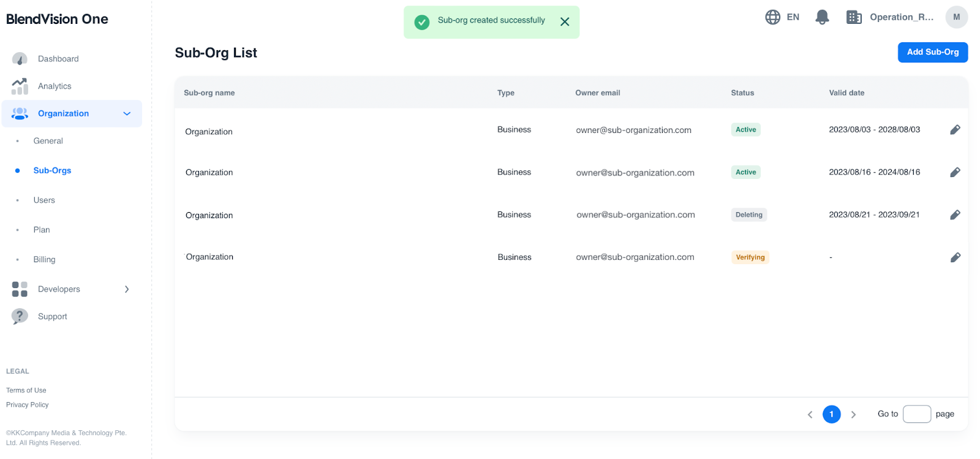The height and width of the screenshot is (459, 980).
Task: Click pencil icon for sub-org valid until 2028/08/03
Action: point(955,130)
